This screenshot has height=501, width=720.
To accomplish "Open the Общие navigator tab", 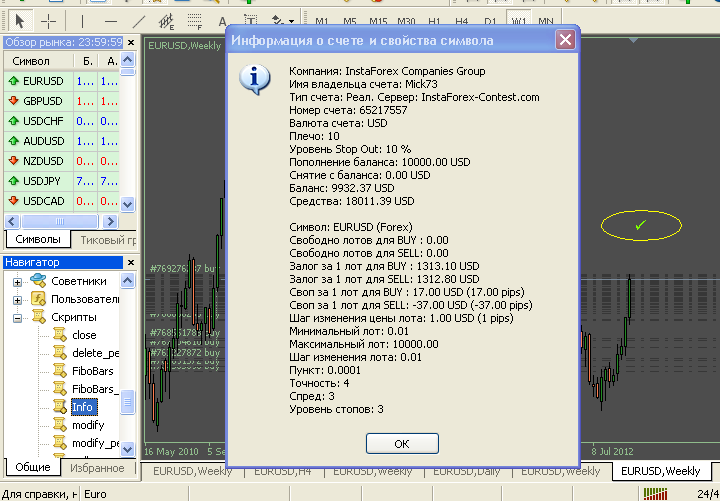I will (x=33, y=467).
